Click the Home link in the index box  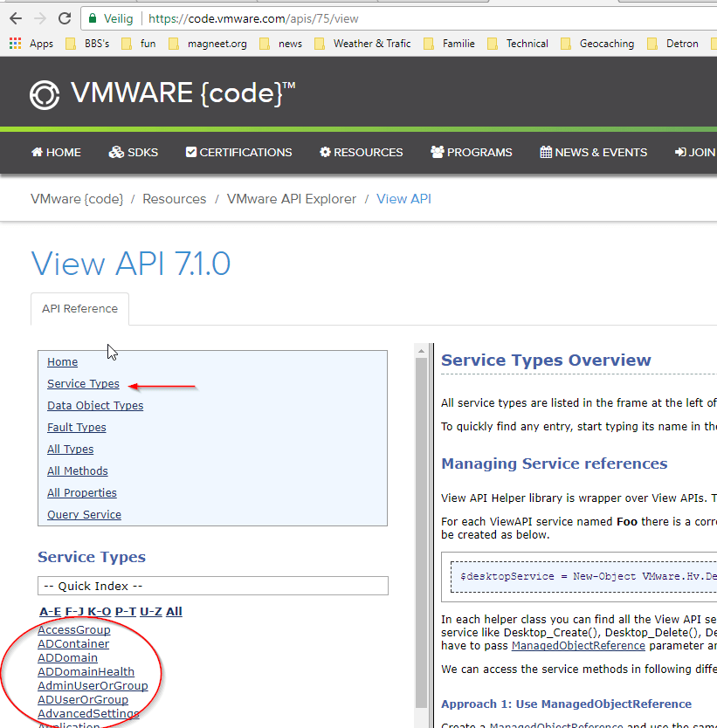click(x=63, y=361)
